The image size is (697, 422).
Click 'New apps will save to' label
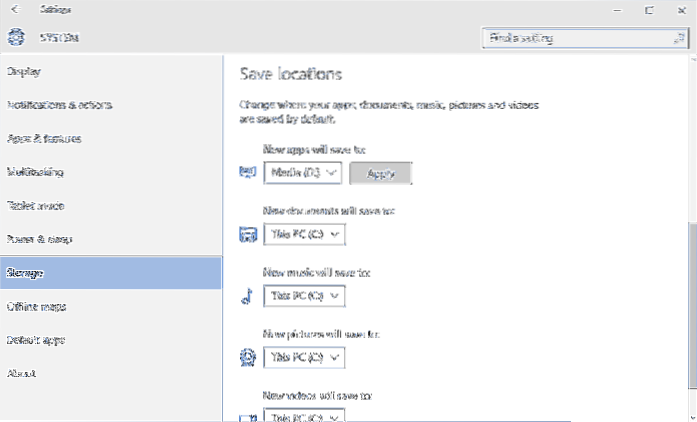(314, 149)
